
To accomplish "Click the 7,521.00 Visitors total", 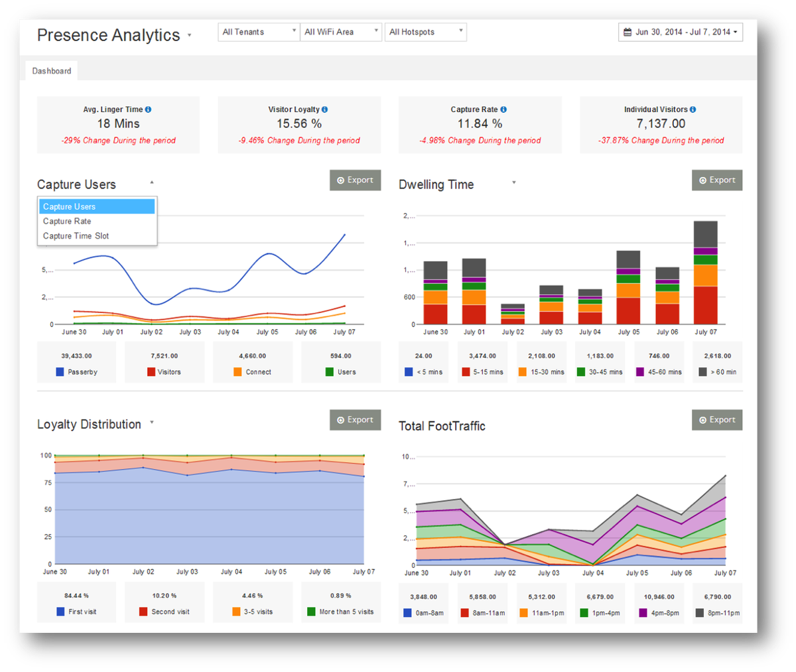I will pyautogui.click(x=165, y=356).
